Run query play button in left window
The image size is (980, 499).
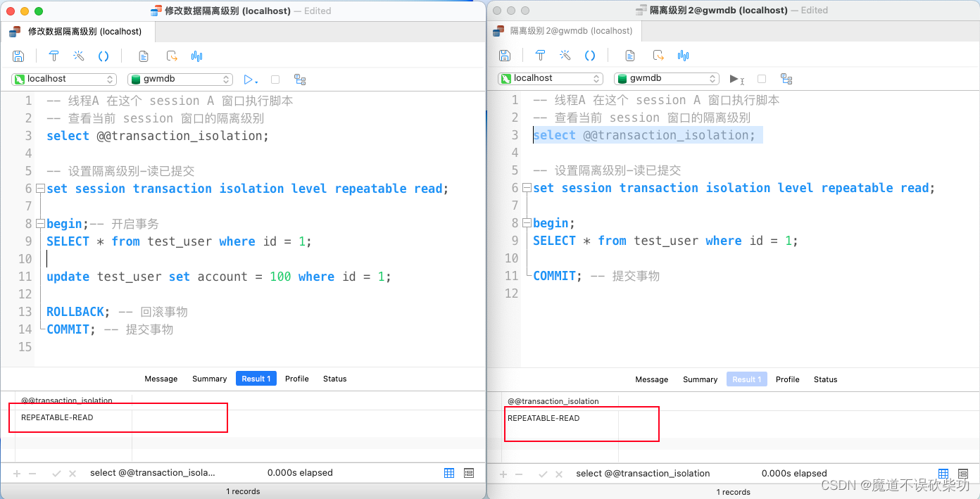coord(250,80)
